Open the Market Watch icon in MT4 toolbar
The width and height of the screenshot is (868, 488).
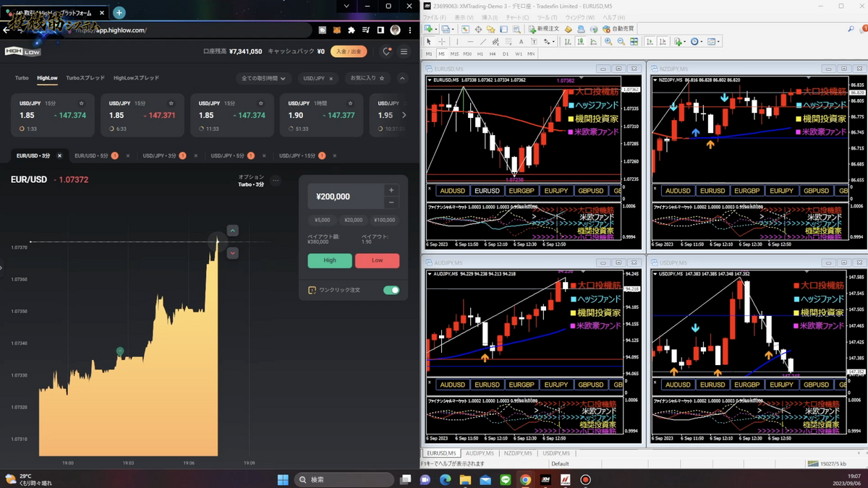click(x=465, y=29)
